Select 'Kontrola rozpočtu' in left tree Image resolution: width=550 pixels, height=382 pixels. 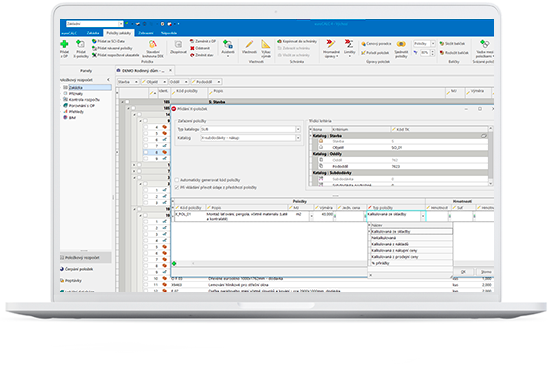[84, 100]
